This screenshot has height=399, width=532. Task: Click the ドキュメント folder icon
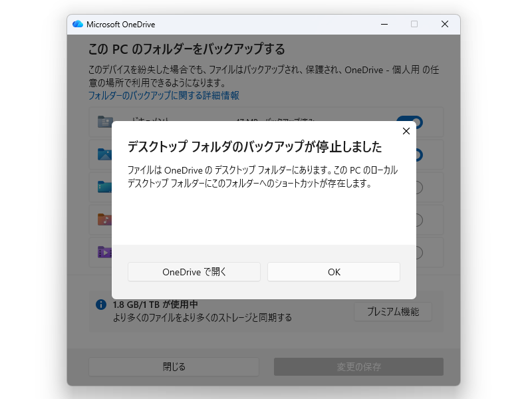103,122
